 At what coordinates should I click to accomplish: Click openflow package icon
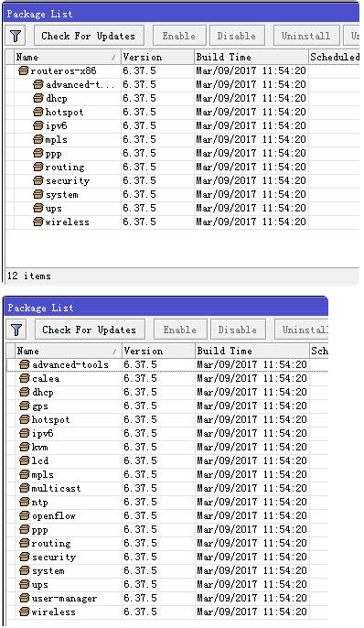pyautogui.click(x=25, y=515)
